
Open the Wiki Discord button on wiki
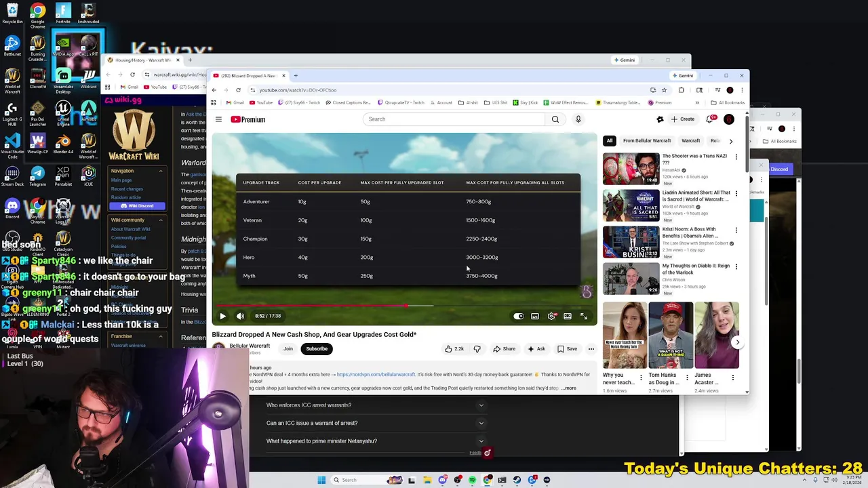click(137, 206)
